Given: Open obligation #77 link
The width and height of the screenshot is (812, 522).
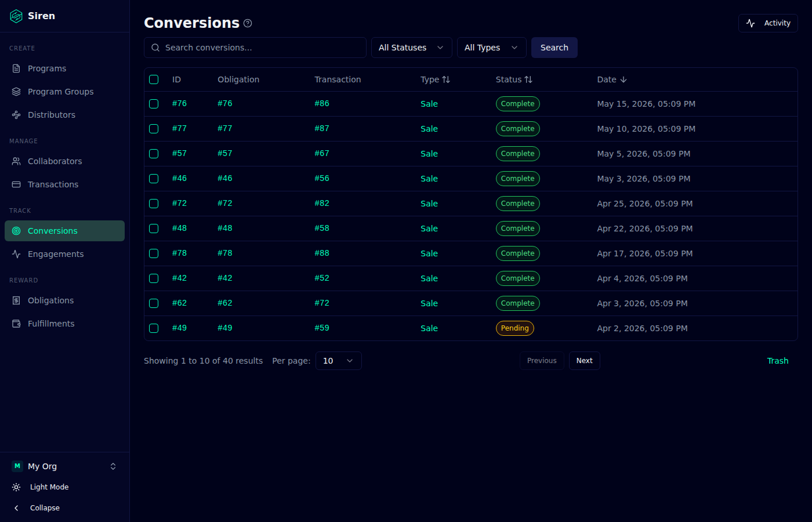Looking at the screenshot, I should [x=225, y=128].
